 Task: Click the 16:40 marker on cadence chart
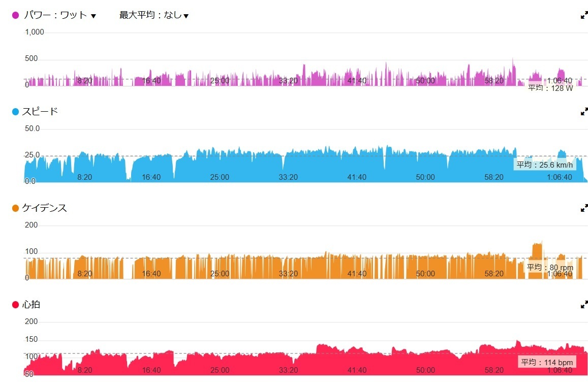(x=151, y=274)
